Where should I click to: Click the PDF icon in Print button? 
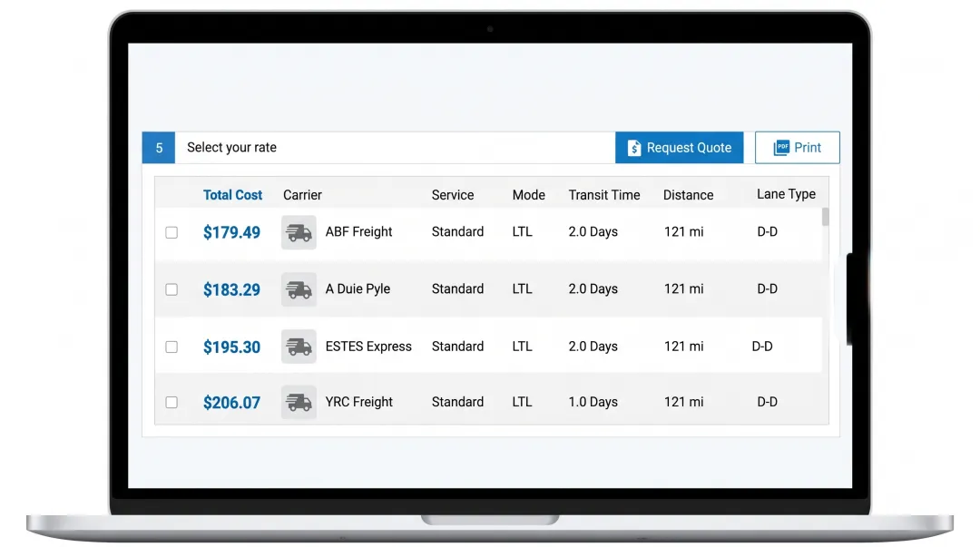[781, 148]
